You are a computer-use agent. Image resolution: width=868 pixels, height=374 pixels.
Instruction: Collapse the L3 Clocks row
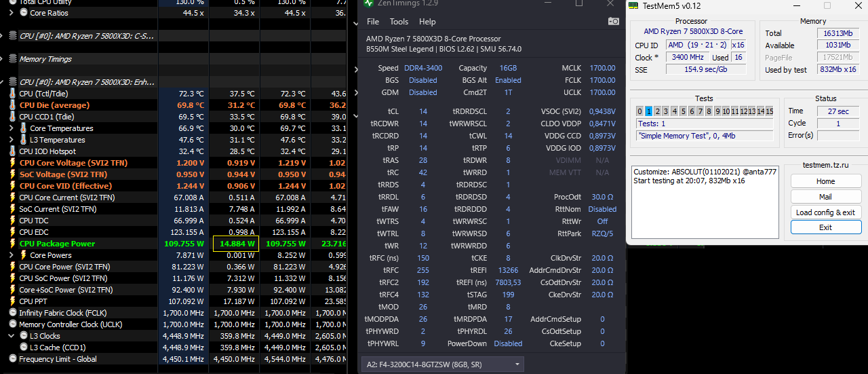[11, 336]
